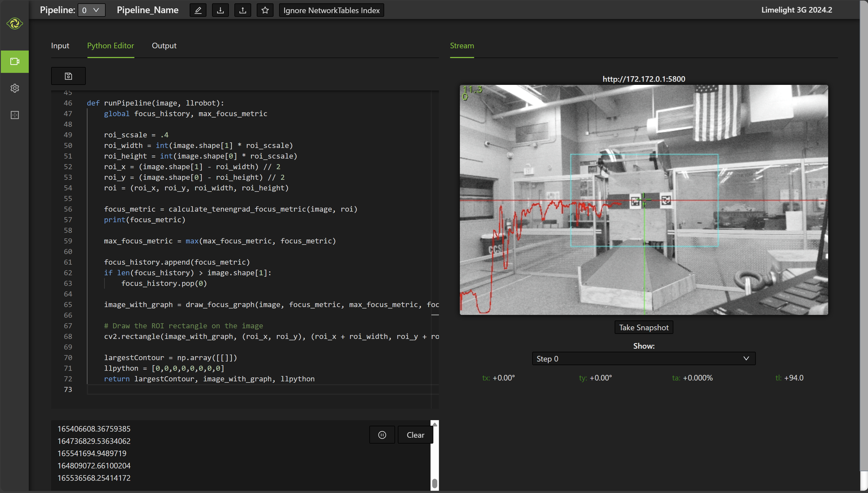This screenshot has width=868, height=493.
Task: Switch to the Input tab
Action: point(60,45)
